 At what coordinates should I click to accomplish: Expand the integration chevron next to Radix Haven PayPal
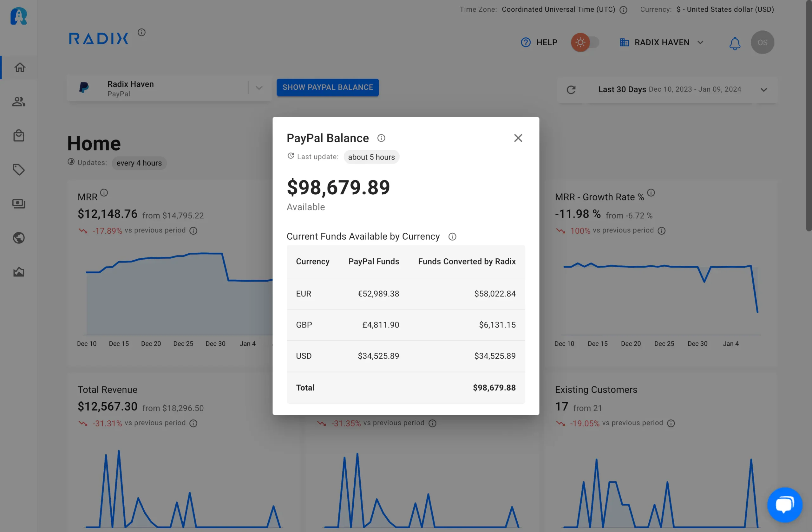pos(259,88)
